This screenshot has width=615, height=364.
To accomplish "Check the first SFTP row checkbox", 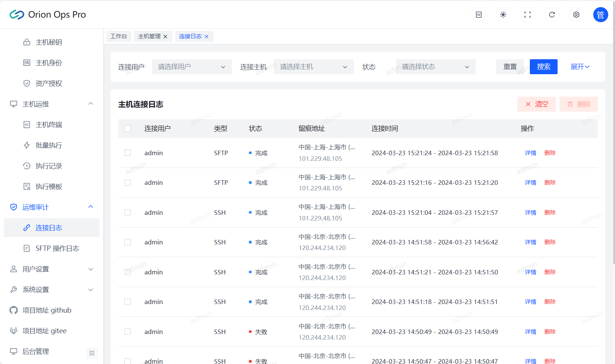I will coord(128,153).
